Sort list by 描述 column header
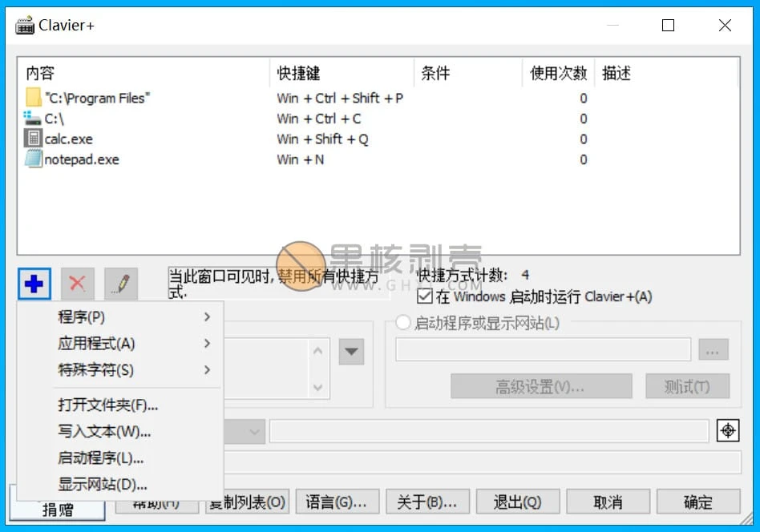Image resolution: width=760 pixels, height=532 pixels. (x=666, y=73)
